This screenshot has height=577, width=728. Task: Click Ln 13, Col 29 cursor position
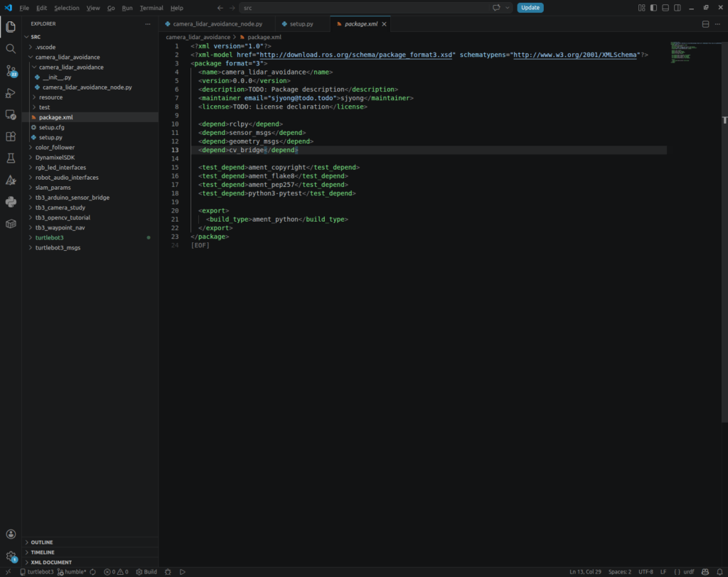585,572
